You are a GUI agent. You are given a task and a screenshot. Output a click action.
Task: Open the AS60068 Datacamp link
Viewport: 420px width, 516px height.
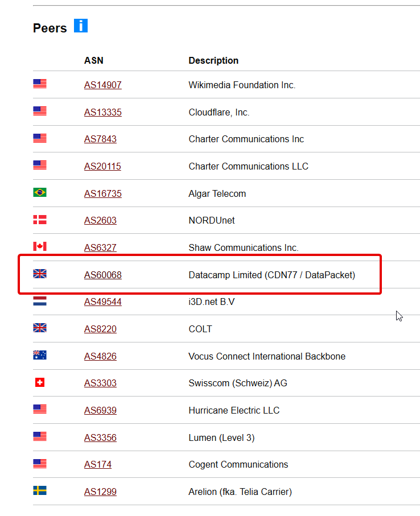coord(102,275)
